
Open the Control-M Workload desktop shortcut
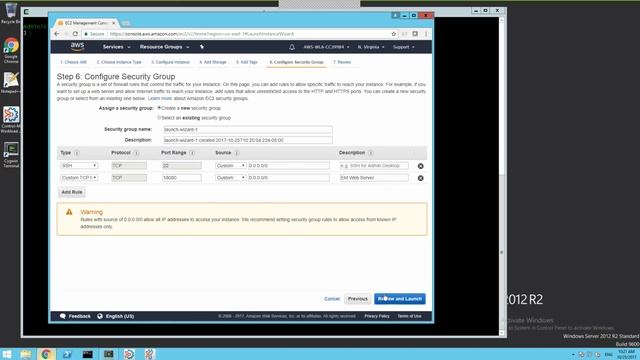click(x=11, y=120)
